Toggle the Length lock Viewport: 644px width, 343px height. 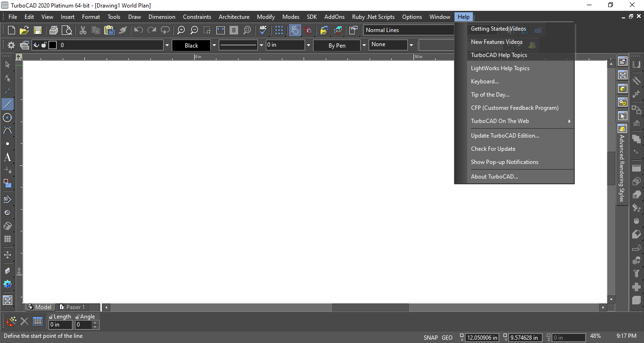tap(51, 317)
